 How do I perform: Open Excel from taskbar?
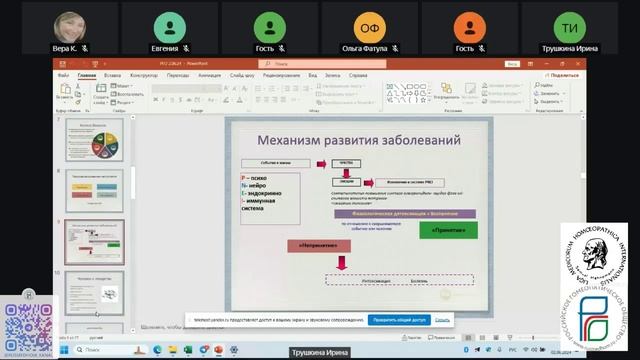click(x=188, y=350)
